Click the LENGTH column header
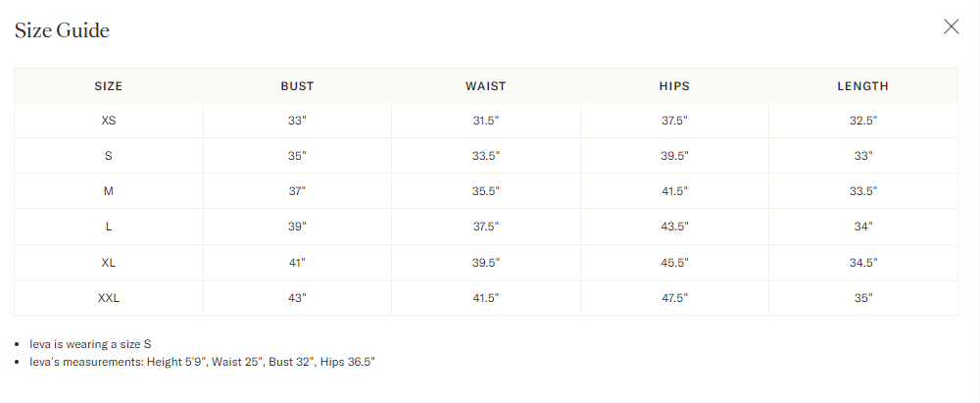The width and height of the screenshot is (980, 403). (863, 86)
